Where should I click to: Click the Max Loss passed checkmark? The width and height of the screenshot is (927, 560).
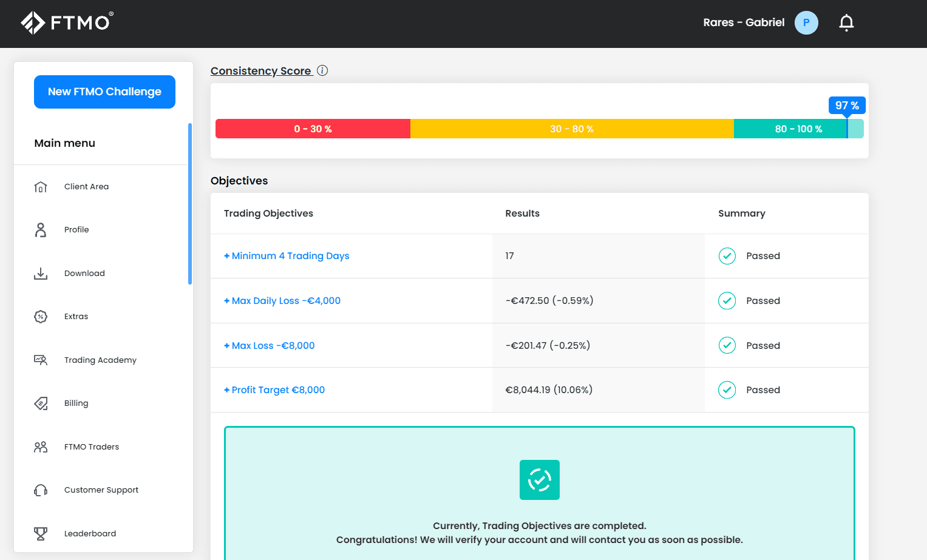click(x=727, y=345)
